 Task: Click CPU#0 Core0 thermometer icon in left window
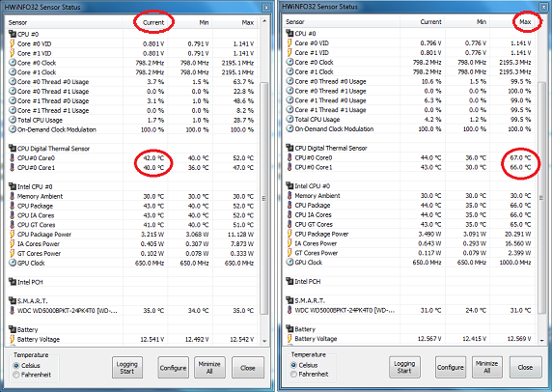[13, 157]
